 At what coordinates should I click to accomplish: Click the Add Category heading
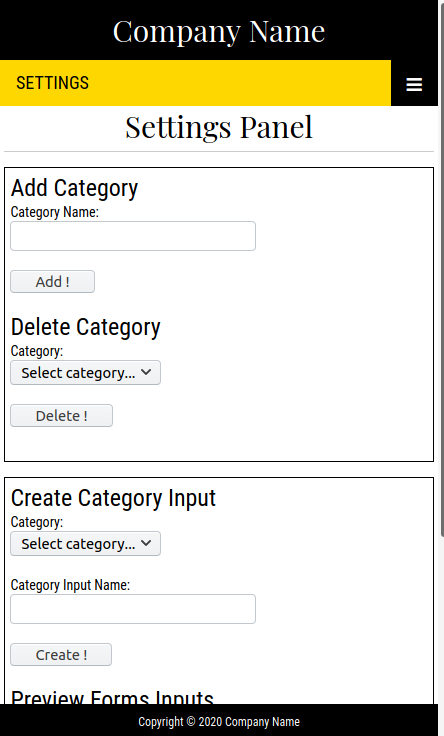[x=74, y=188]
